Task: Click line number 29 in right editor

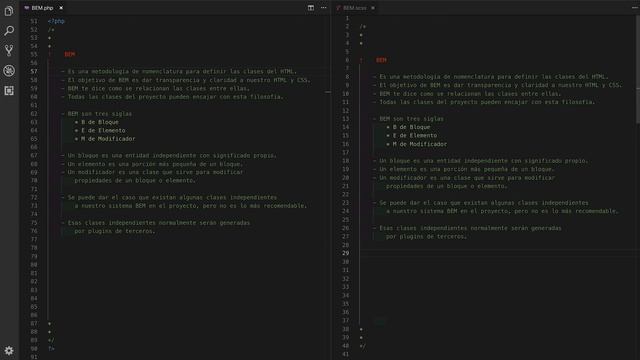Action: [345, 253]
